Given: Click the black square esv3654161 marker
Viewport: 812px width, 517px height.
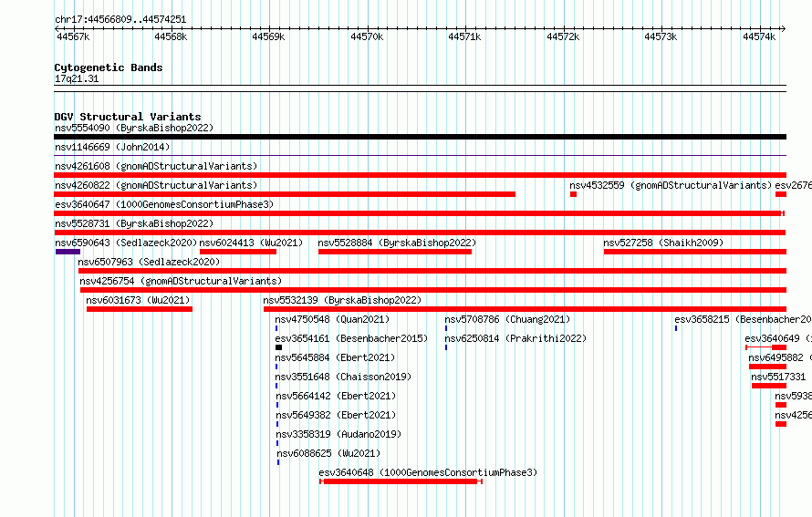Looking at the screenshot, I should (278, 347).
